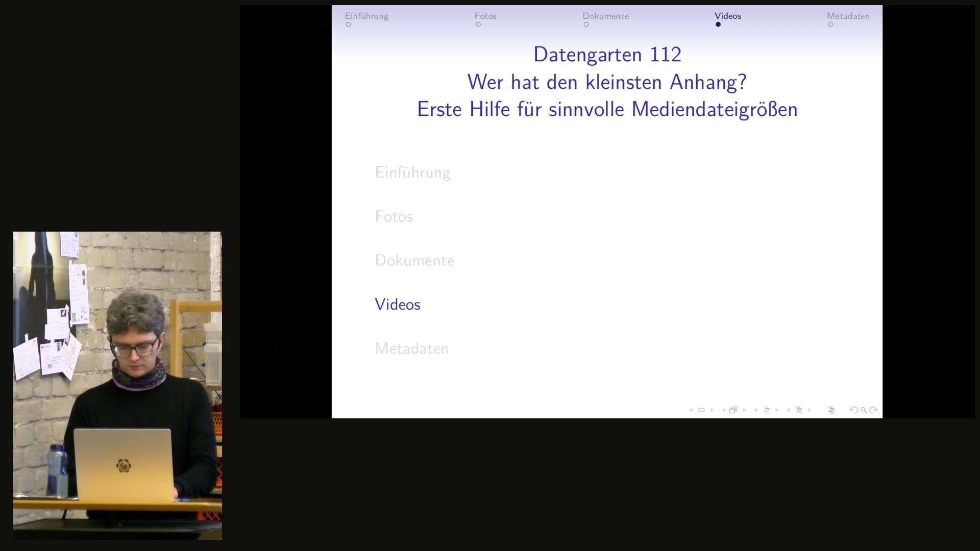Image resolution: width=980 pixels, height=551 pixels.
Task: Click the next slide arrow beside rectangle icon
Action: [x=712, y=410]
